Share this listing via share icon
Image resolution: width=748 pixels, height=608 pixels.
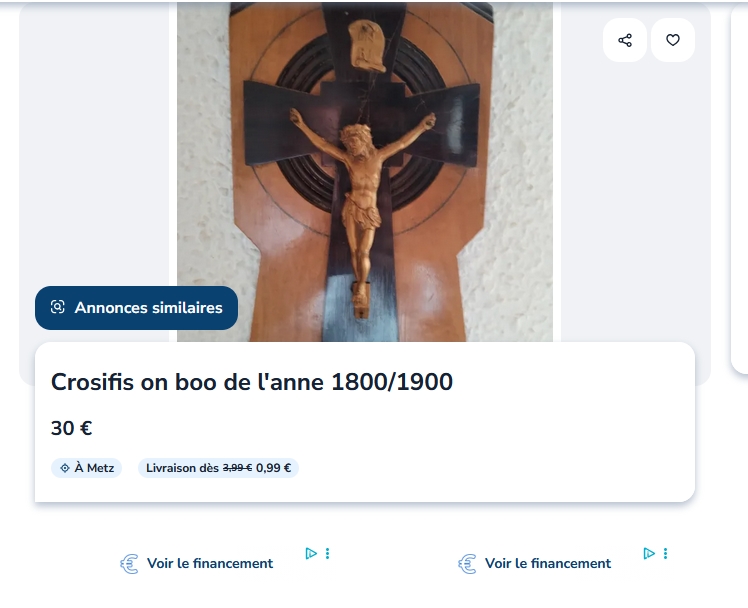(625, 40)
